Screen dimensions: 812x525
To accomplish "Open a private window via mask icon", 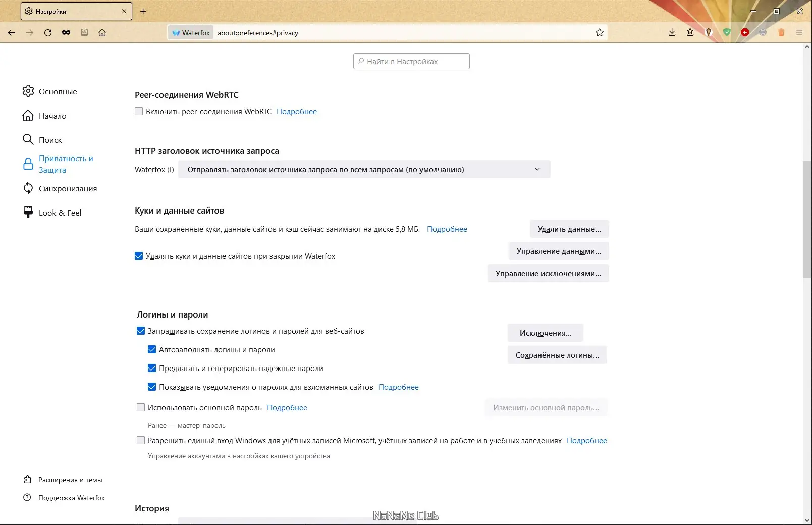I will [x=66, y=33].
